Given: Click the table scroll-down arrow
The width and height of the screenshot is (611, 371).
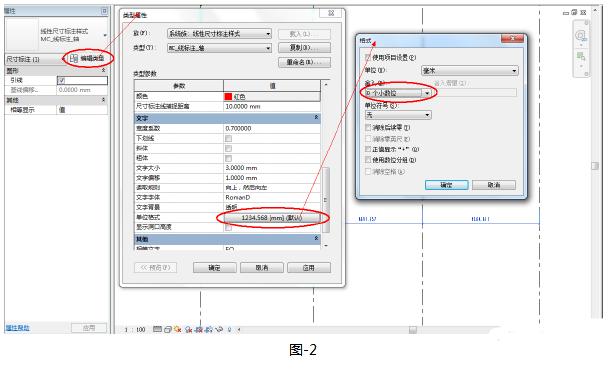Looking at the screenshot, I should [326, 246].
